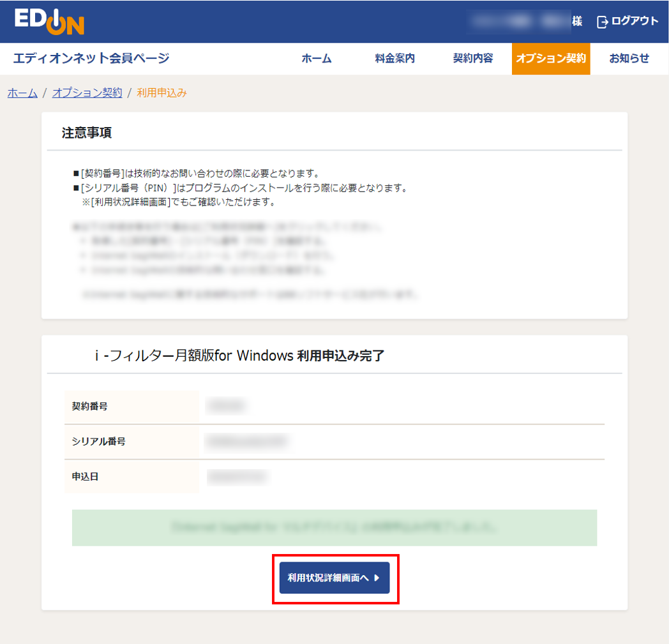The image size is (669, 644).
Task: Follow the ホーム breadcrumb link
Action: (x=22, y=93)
